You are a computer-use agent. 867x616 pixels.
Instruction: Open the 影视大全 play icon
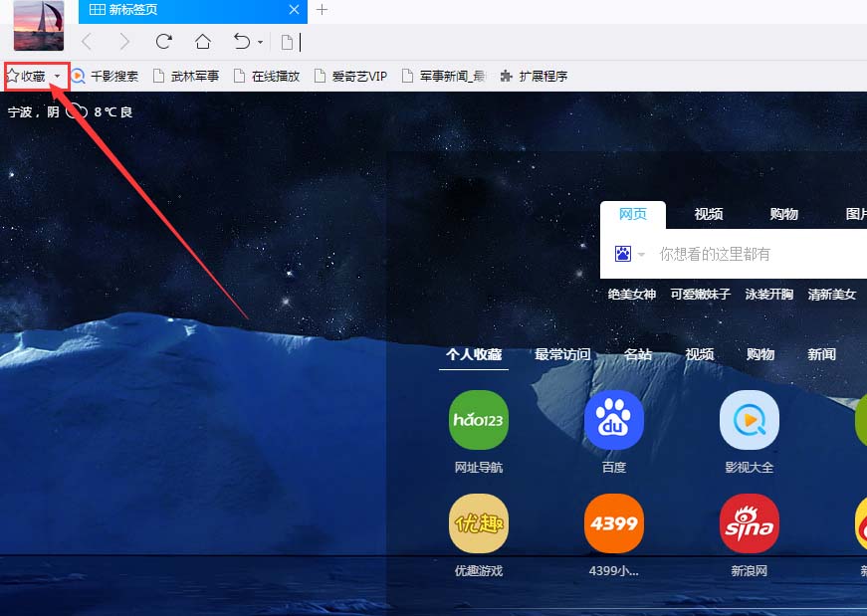click(750, 420)
